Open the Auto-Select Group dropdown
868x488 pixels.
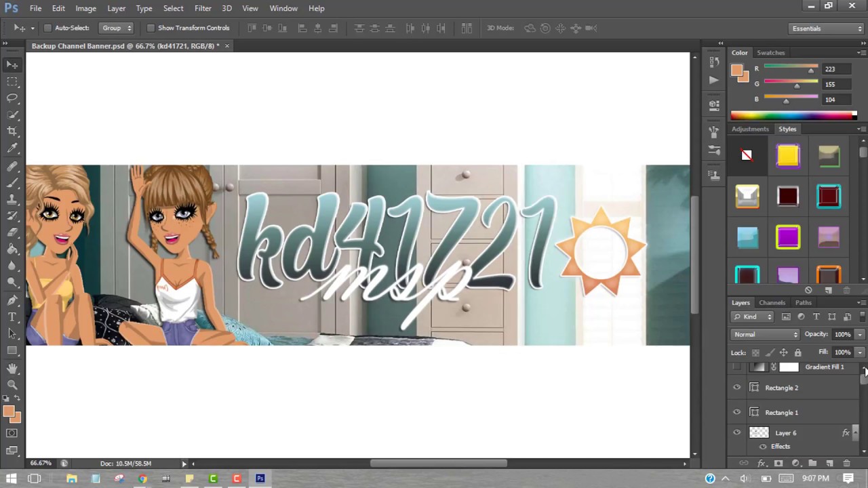[x=117, y=28]
